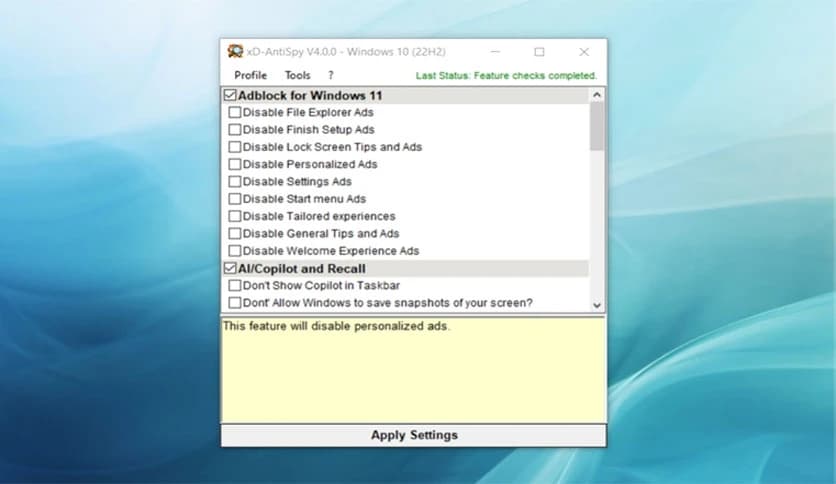Open the Profile menu

(x=250, y=75)
